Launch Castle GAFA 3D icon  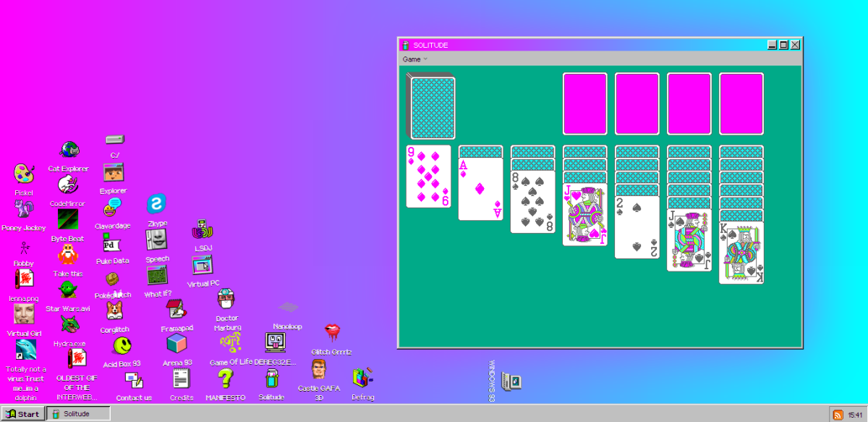click(318, 370)
